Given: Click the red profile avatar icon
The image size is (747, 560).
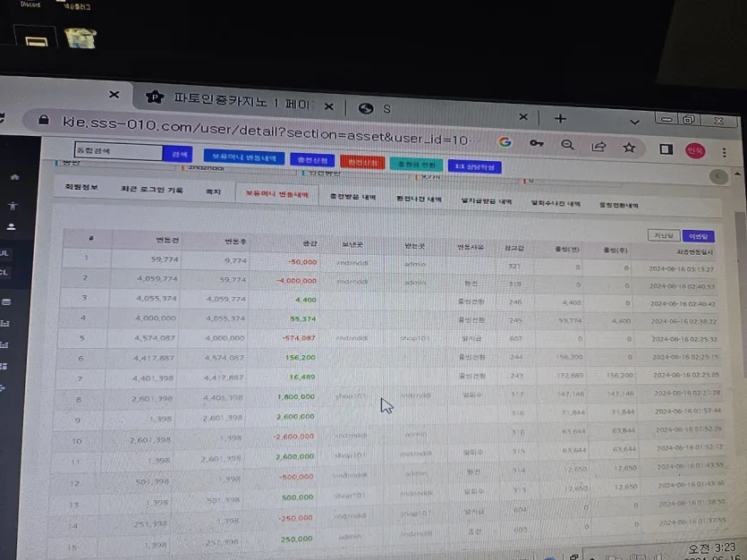Looking at the screenshot, I should pyautogui.click(x=695, y=150).
